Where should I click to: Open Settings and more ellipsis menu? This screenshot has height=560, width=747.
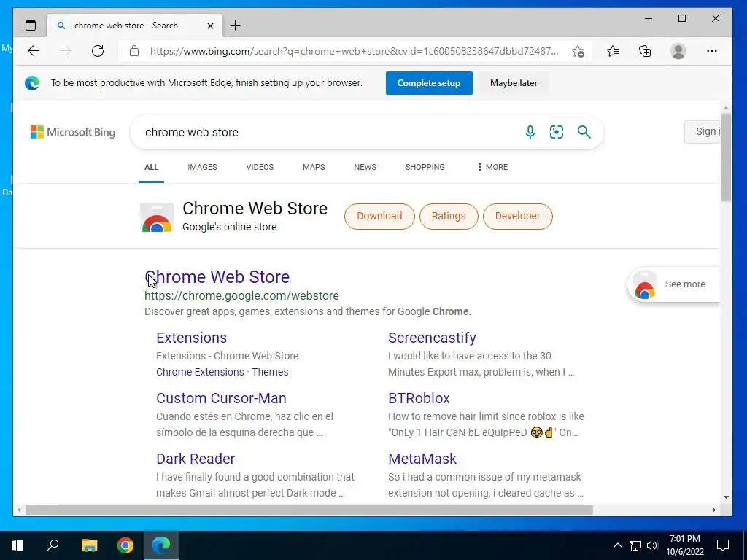tap(712, 51)
